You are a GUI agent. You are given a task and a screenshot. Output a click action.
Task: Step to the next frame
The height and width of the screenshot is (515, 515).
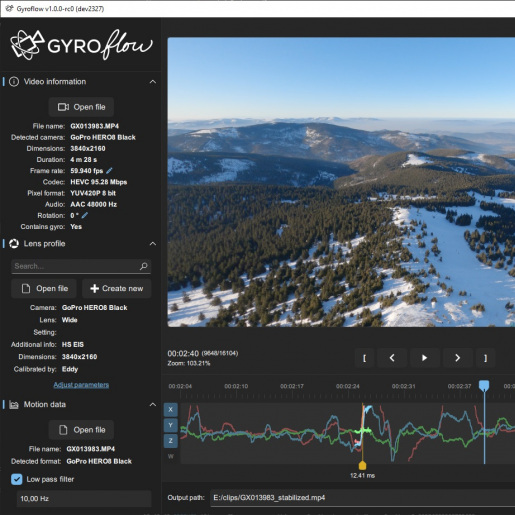pyautogui.click(x=457, y=358)
